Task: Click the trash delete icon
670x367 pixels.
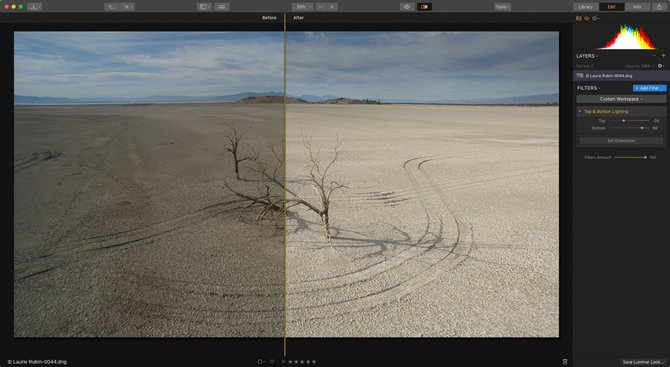Action: (x=565, y=362)
